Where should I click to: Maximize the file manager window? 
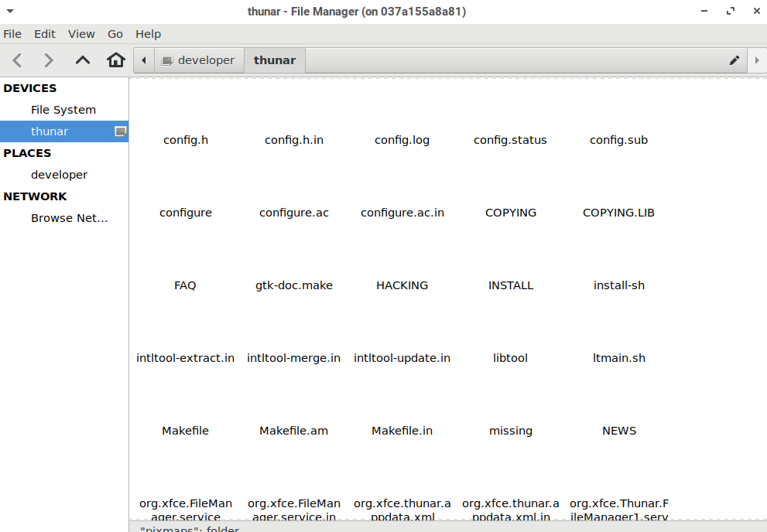pyautogui.click(x=730, y=11)
